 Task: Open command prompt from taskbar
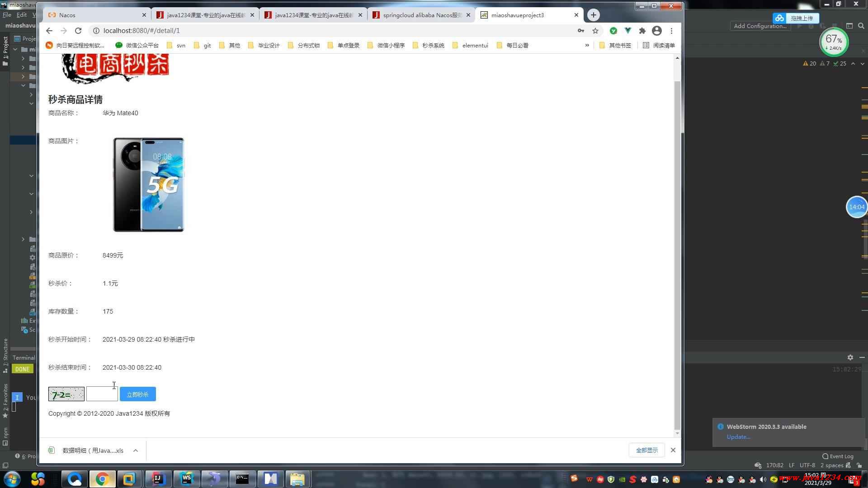pyautogui.click(x=242, y=479)
